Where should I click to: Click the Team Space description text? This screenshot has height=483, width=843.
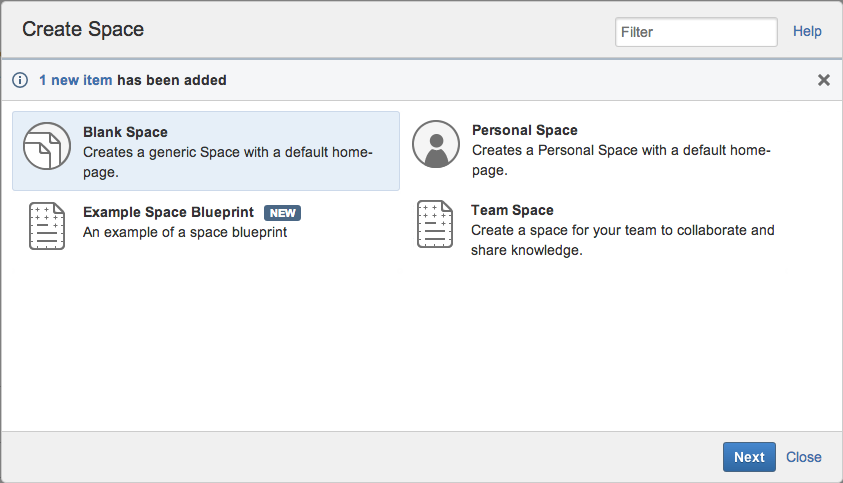click(x=622, y=240)
